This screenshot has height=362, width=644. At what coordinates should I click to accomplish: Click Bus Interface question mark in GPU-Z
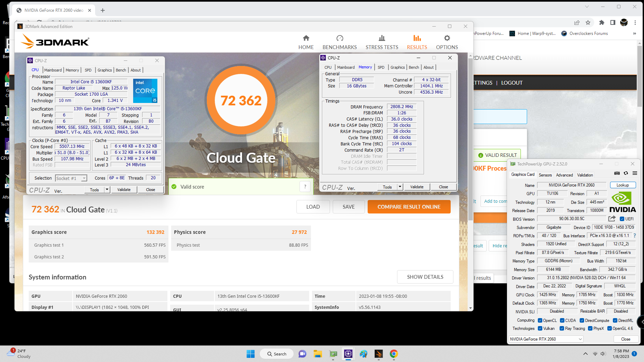(634, 236)
